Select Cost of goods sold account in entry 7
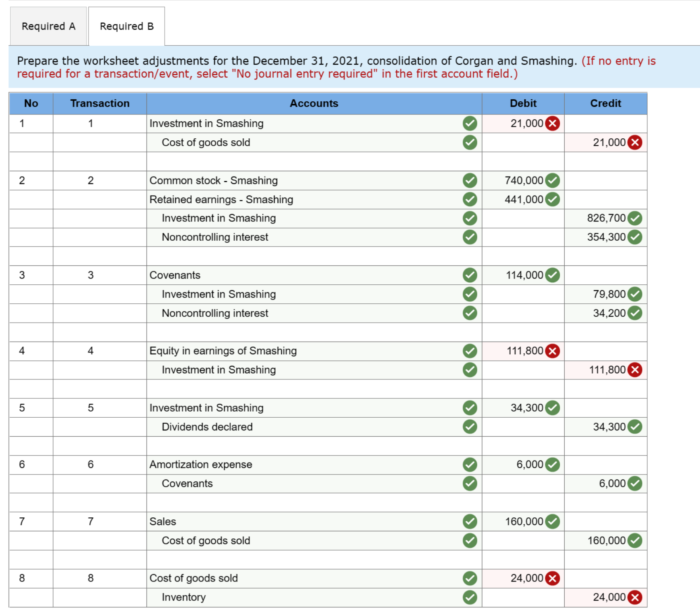700x614 pixels. (x=314, y=540)
